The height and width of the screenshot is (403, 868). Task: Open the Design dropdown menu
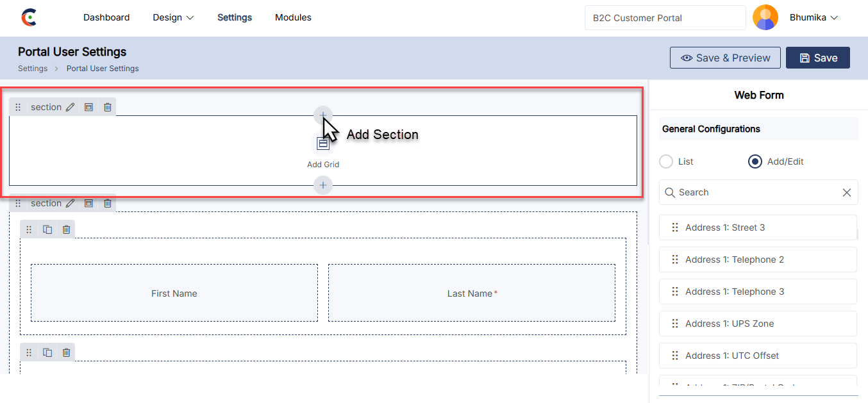173,18
